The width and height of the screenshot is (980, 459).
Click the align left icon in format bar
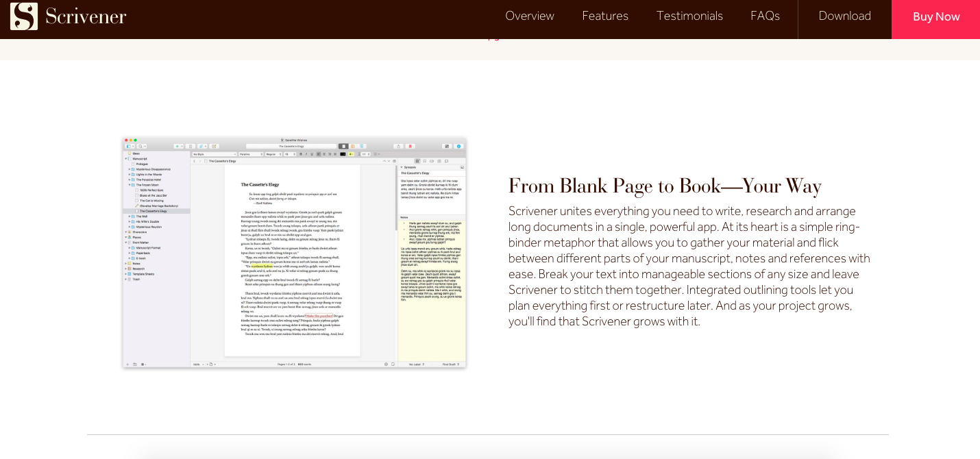click(319, 154)
